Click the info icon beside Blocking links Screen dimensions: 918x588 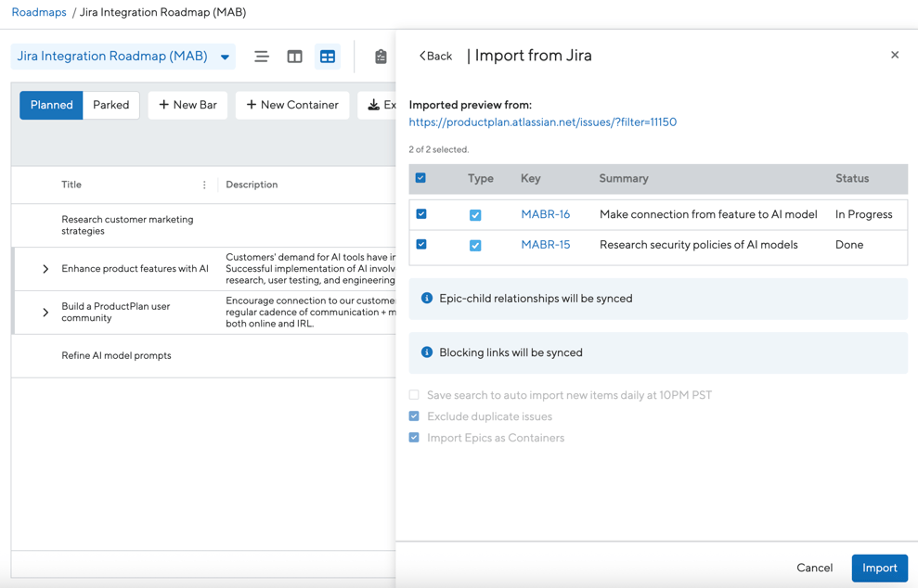(x=427, y=352)
